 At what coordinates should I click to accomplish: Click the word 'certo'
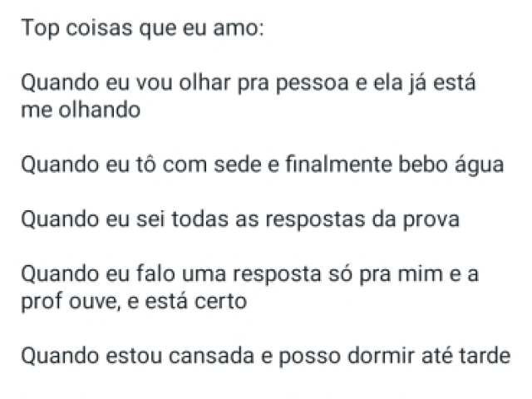219,301
